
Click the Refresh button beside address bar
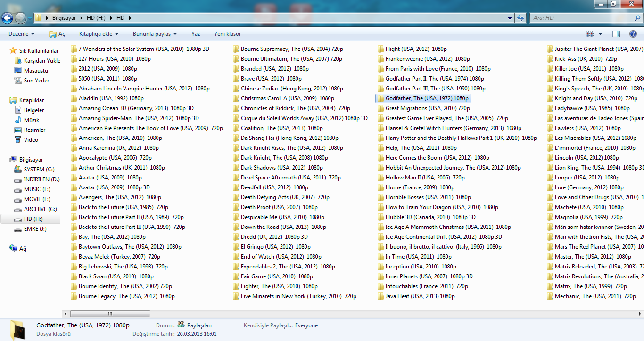point(520,18)
